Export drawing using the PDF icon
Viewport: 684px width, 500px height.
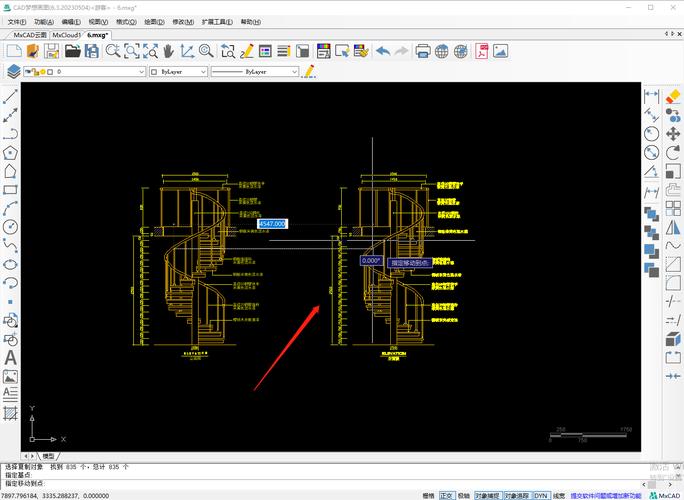[x=482, y=50]
